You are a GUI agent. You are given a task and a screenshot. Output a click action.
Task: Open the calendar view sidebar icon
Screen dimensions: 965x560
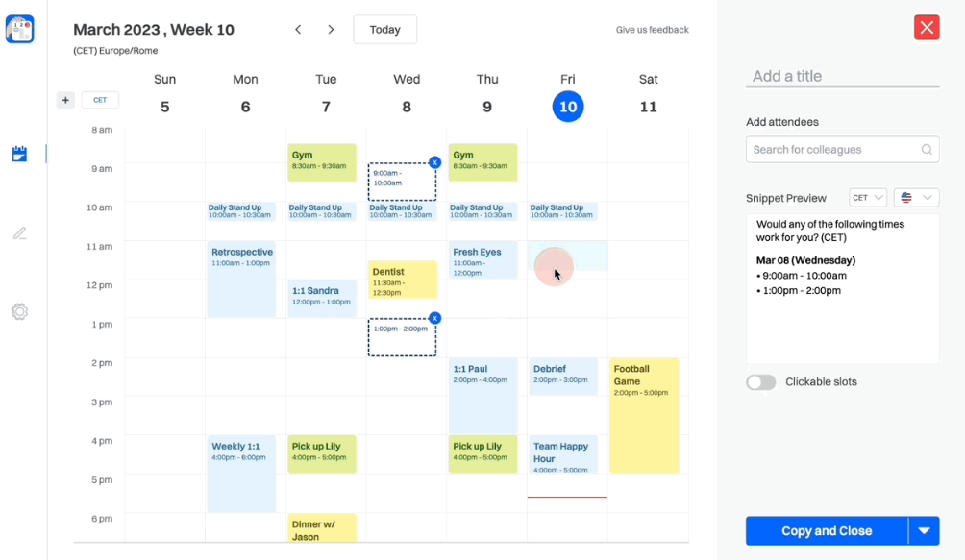pos(19,154)
